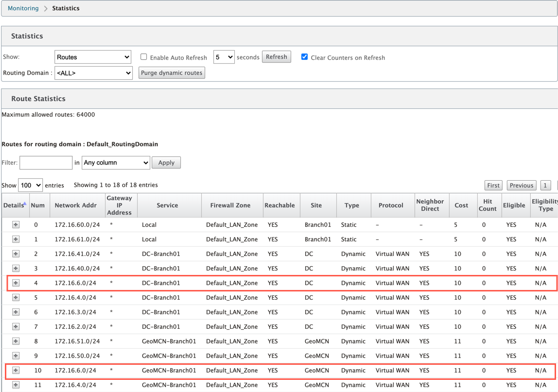The height and width of the screenshot is (392, 558).
Task: Sort table by Site column
Action: (x=318, y=205)
